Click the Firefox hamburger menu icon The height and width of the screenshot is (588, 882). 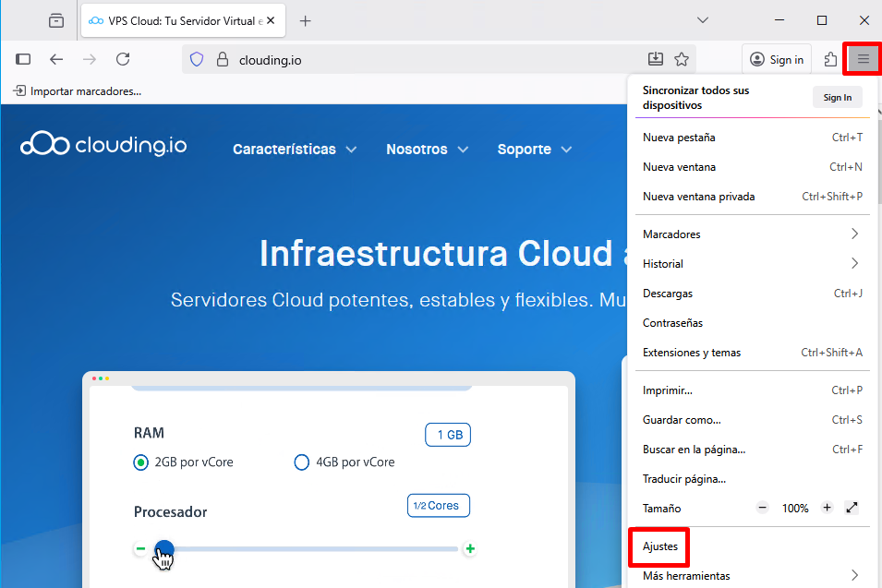click(x=863, y=59)
